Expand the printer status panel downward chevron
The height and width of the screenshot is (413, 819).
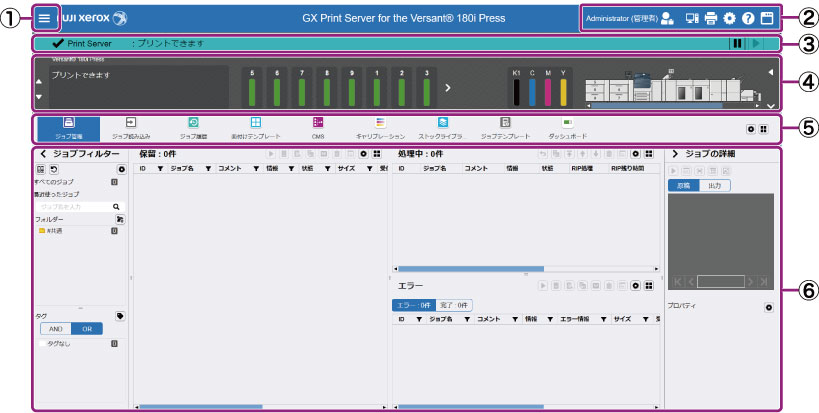point(770,105)
